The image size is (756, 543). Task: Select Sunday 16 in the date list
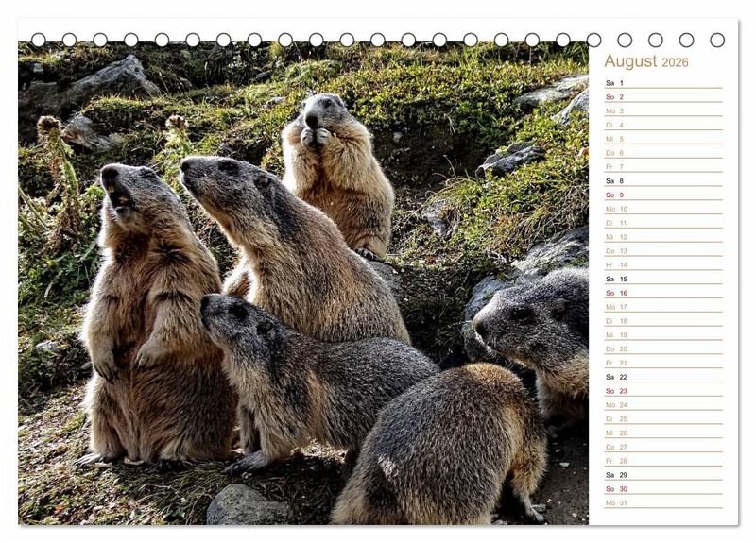pyautogui.click(x=662, y=293)
